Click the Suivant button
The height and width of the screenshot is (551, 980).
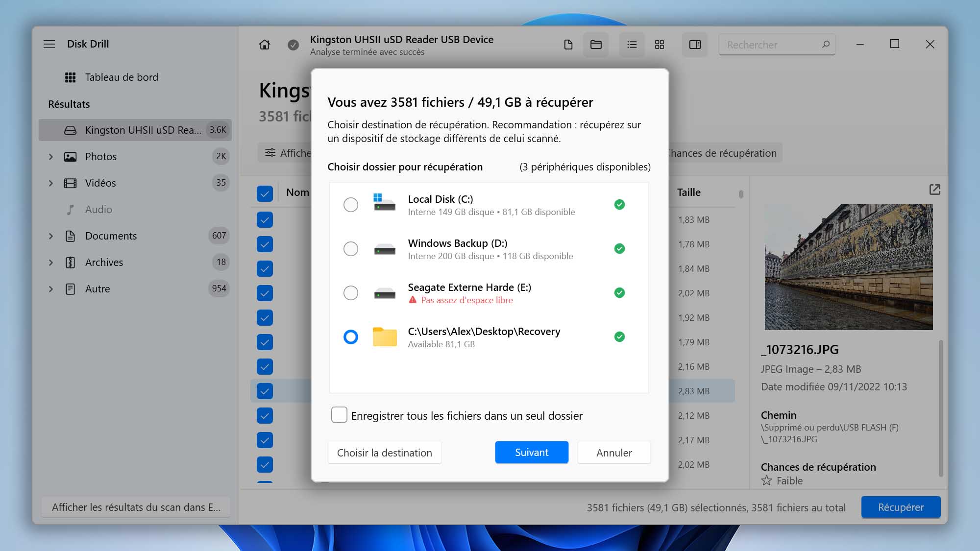coord(532,453)
